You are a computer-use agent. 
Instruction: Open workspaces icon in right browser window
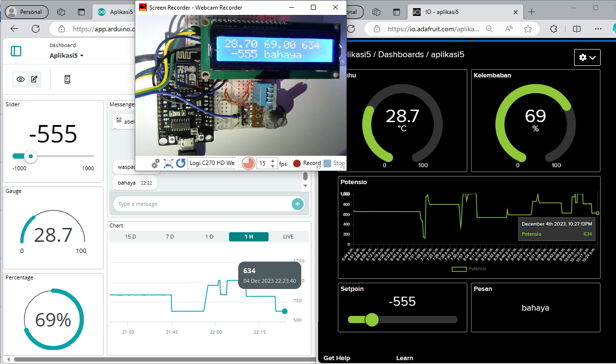pos(377,12)
